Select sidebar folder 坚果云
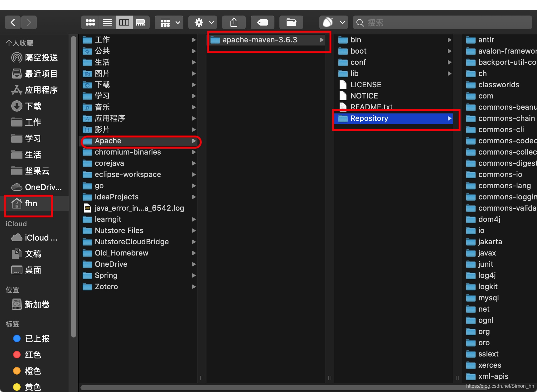The image size is (537, 392). click(35, 171)
